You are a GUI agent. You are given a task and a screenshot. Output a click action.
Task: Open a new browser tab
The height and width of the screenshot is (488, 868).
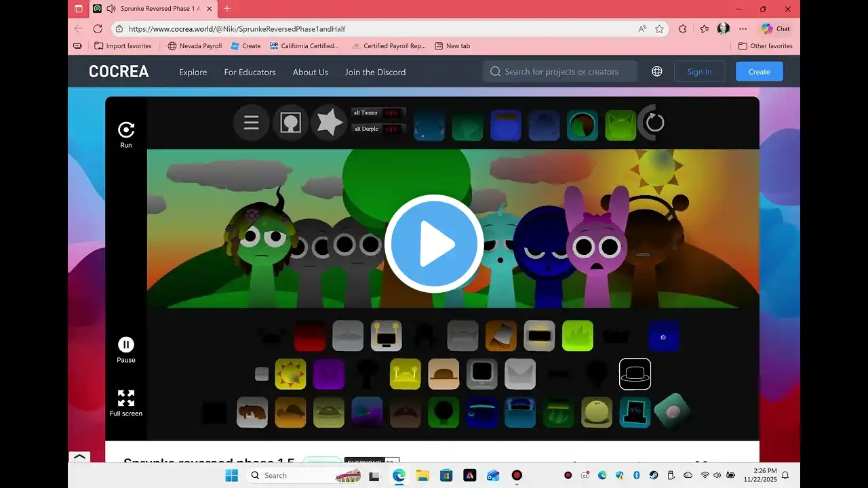point(227,9)
